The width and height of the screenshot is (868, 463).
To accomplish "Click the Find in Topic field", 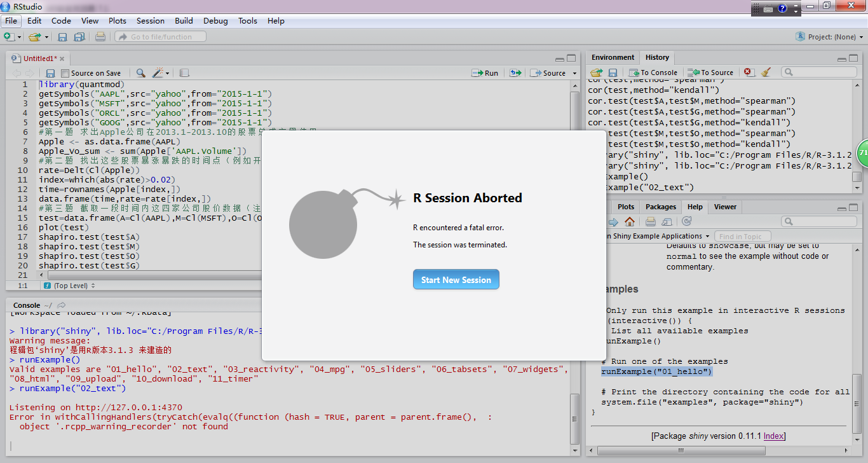I will click(742, 236).
